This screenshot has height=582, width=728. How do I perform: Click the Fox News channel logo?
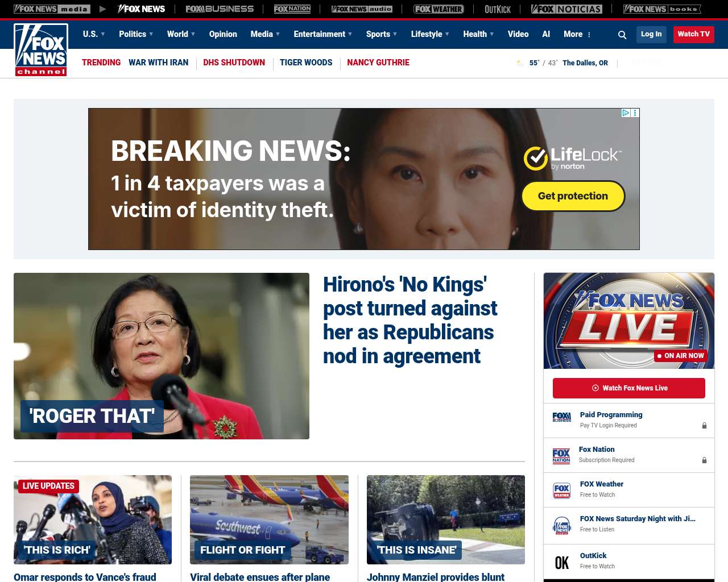(x=41, y=50)
